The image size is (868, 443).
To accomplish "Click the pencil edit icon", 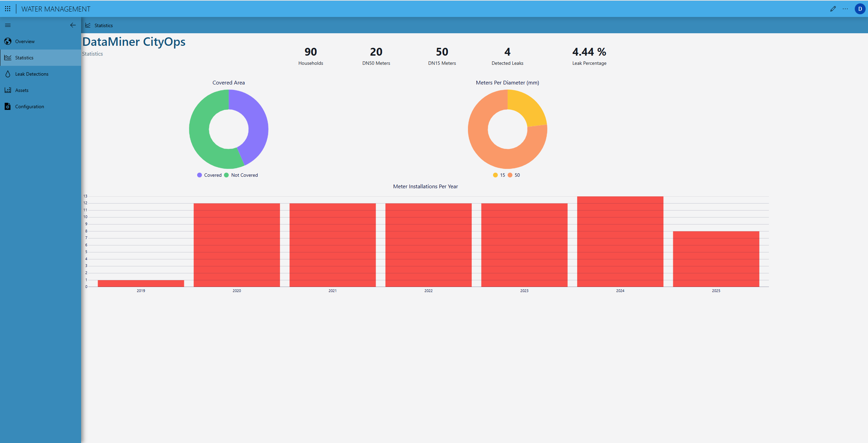I will pos(833,9).
